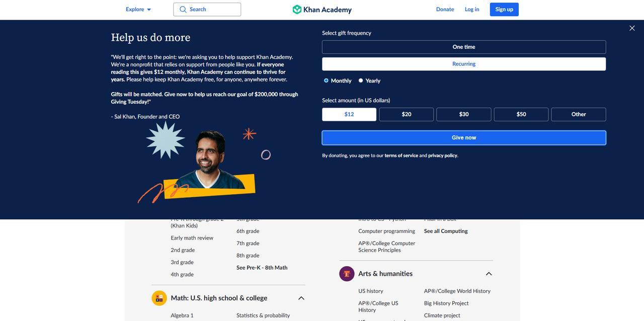644x321 pixels.
Task: Click the Arts & humanities icon
Action: click(x=347, y=274)
